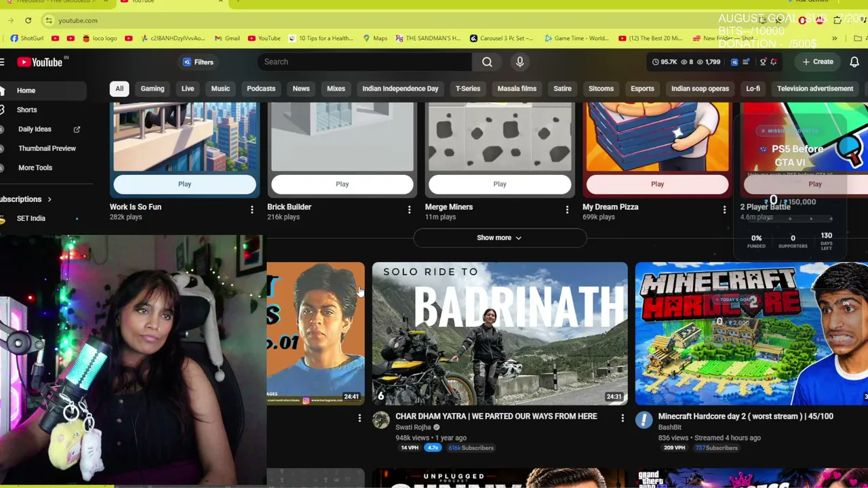Select the Esports filter chip
This screenshot has height=488, width=868.
click(642, 89)
